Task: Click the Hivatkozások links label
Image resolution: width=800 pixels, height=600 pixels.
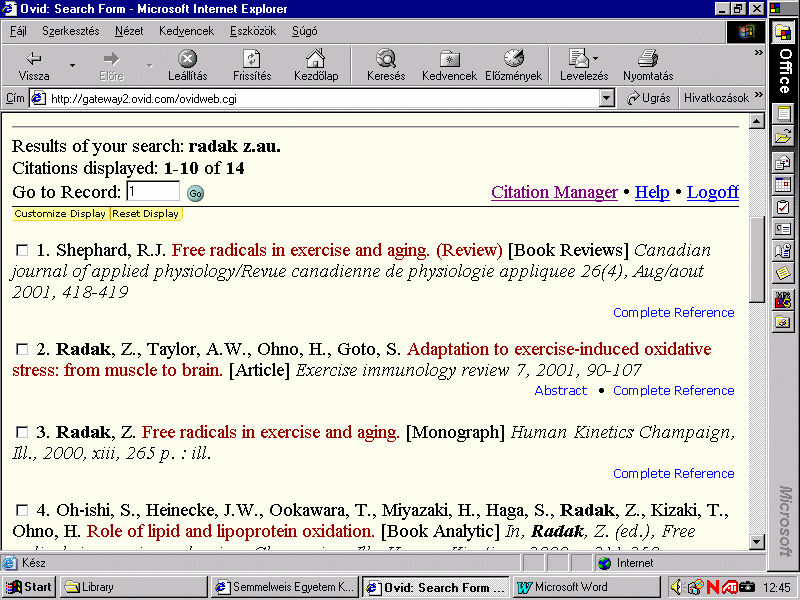Action: coord(716,98)
